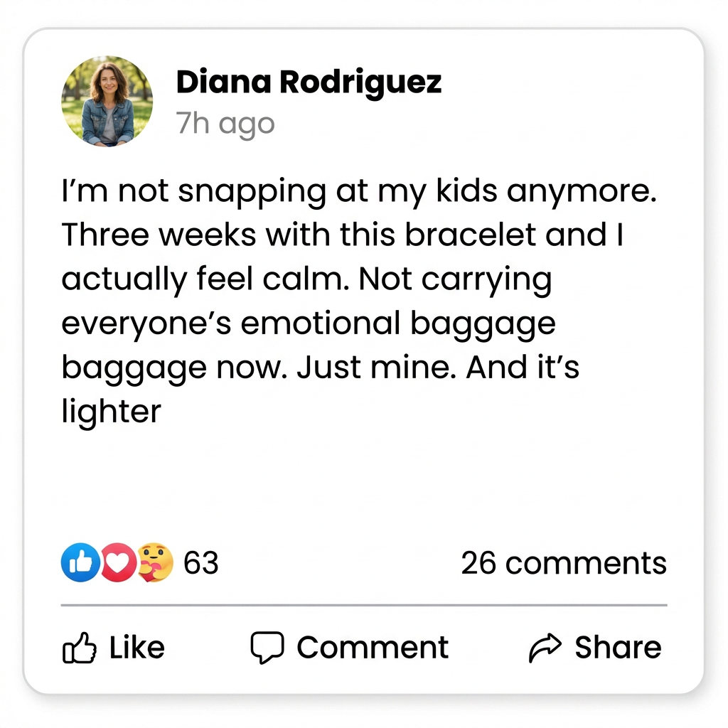This screenshot has height=728, width=728.
Task: Click the care hug emoji reaction
Action: (x=154, y=562)
